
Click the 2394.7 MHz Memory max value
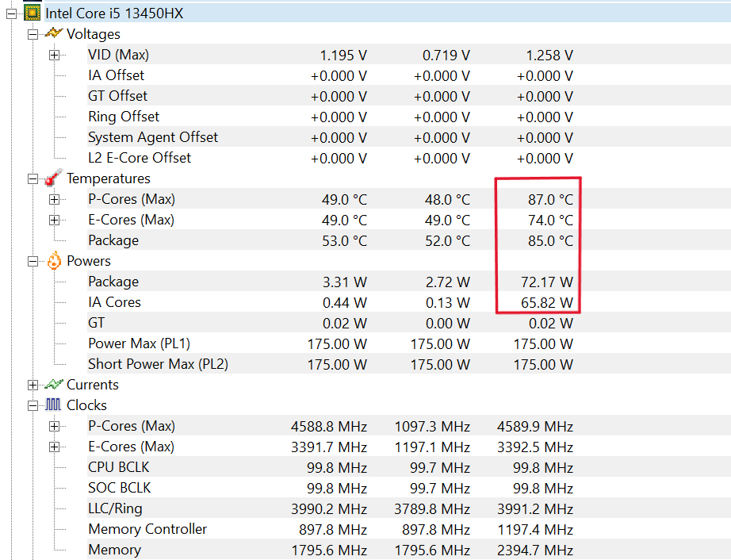(535, 550)
